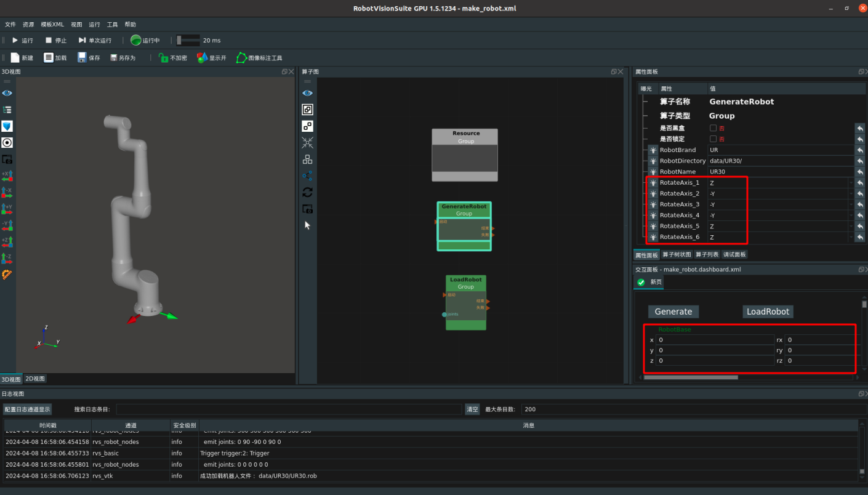Switch to the 算子树状图 tab
The width and height of the screenshot is (868, 495).
pos(677,255)
